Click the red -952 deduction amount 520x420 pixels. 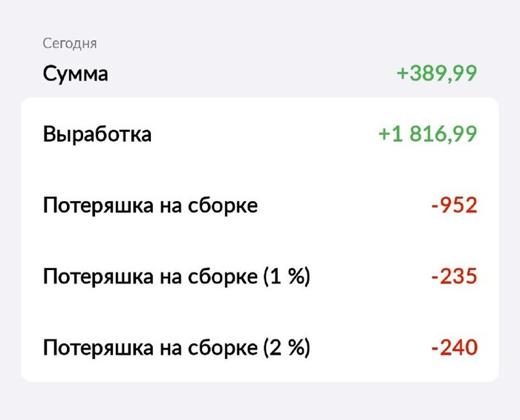click(x=454, y=206)
